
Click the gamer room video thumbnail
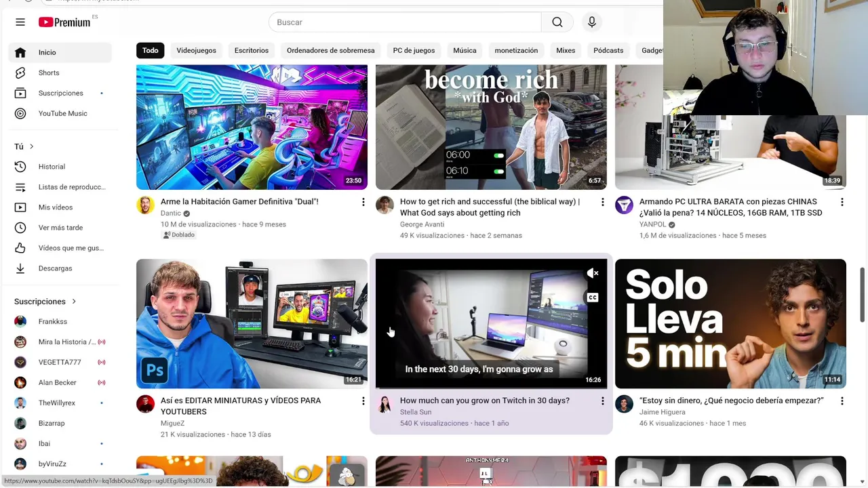252,127
